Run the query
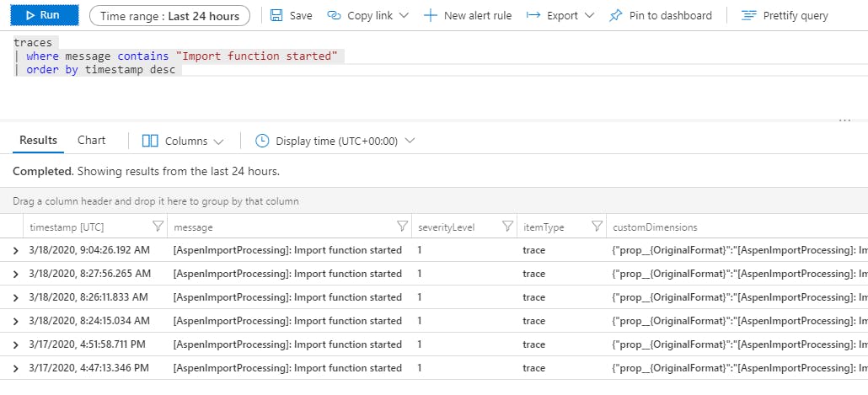 40,15
